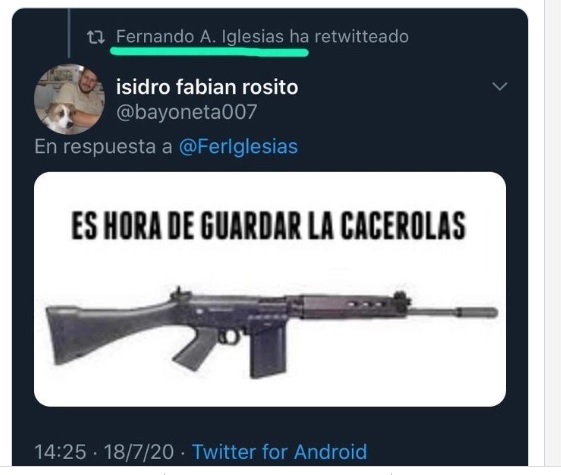The width and height of the screenshot is (561, 475).
Task: Open the @FerIglesias mention link
Action: pyautogui.click(x=238, y=147)
